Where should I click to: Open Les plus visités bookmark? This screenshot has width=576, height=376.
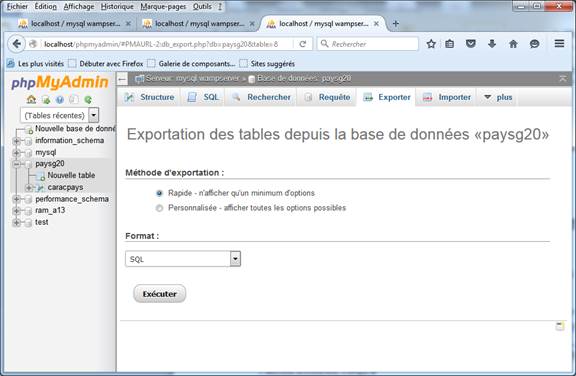[35, 64]
